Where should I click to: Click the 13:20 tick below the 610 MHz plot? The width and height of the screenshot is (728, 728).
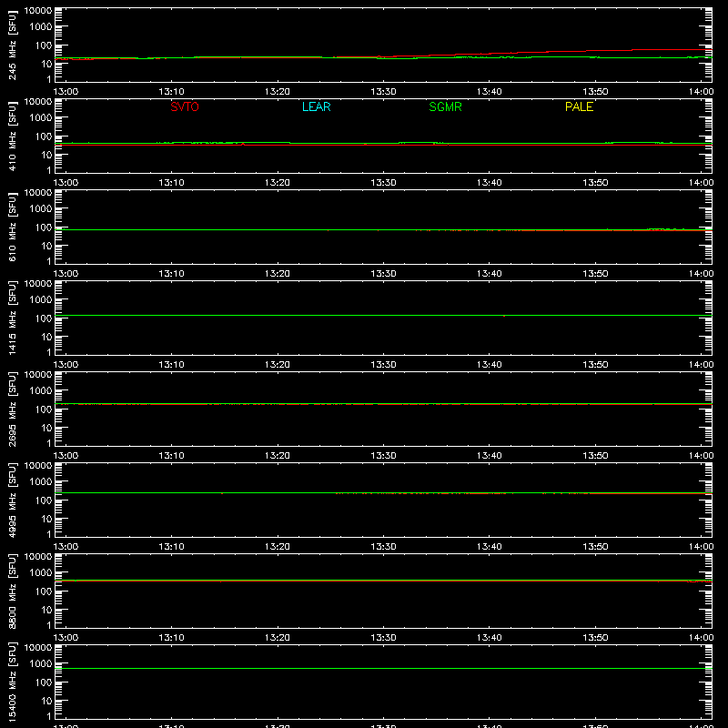click(x=278, y=274)
